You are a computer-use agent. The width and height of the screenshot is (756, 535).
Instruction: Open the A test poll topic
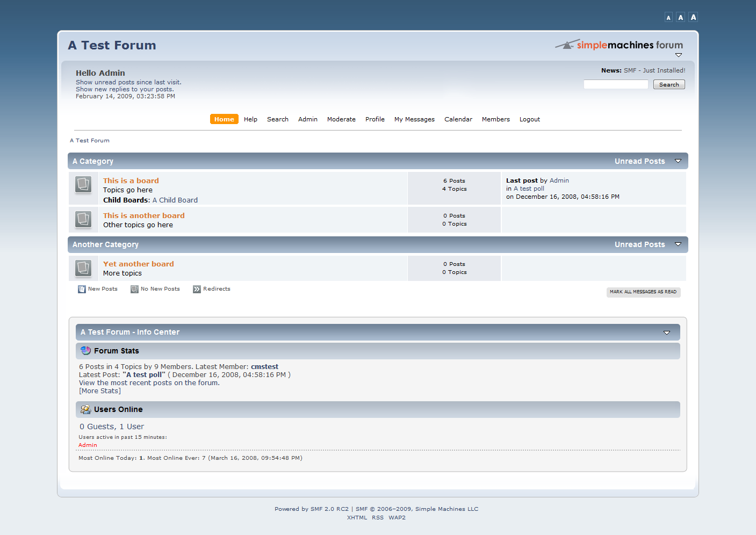(529, 188)
